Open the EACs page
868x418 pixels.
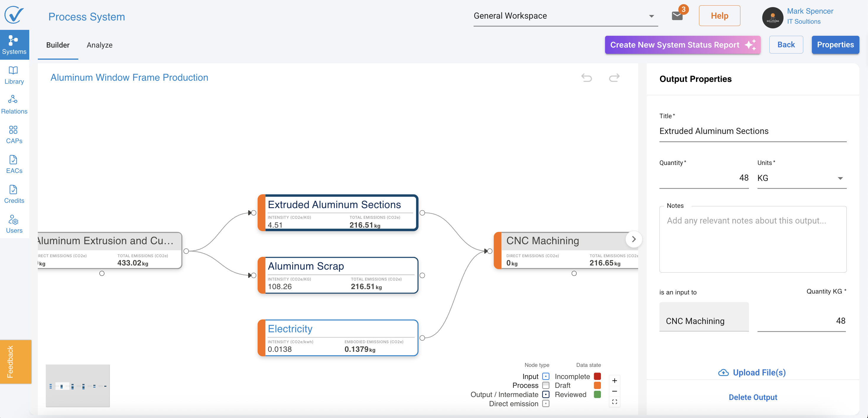coord(14,164)
